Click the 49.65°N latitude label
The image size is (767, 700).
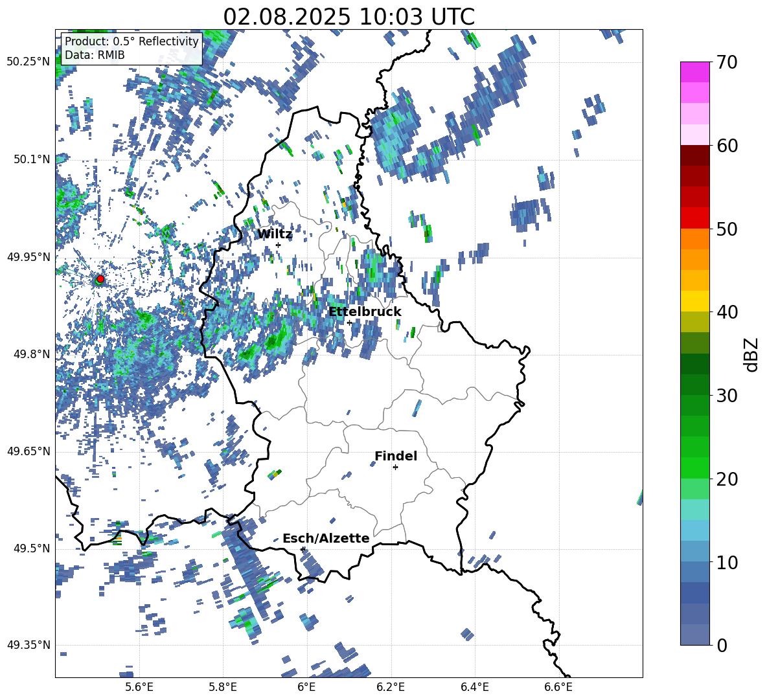[29, 451]
